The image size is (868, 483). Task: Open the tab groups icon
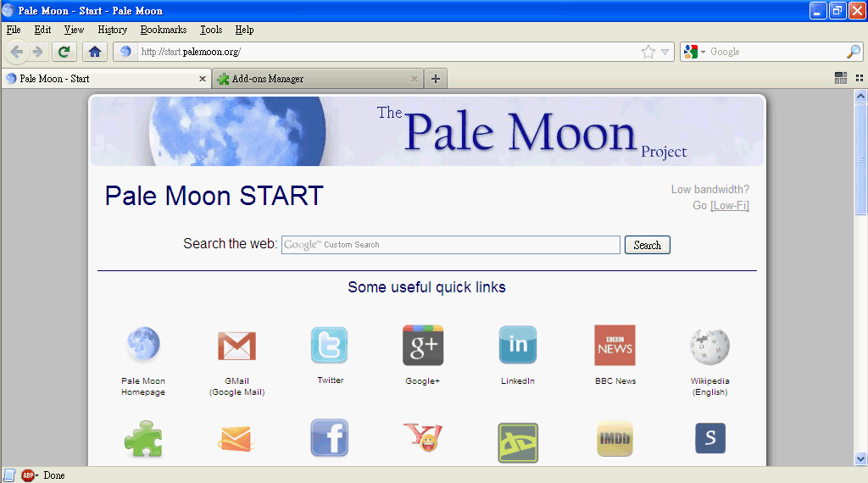point(840,78)
